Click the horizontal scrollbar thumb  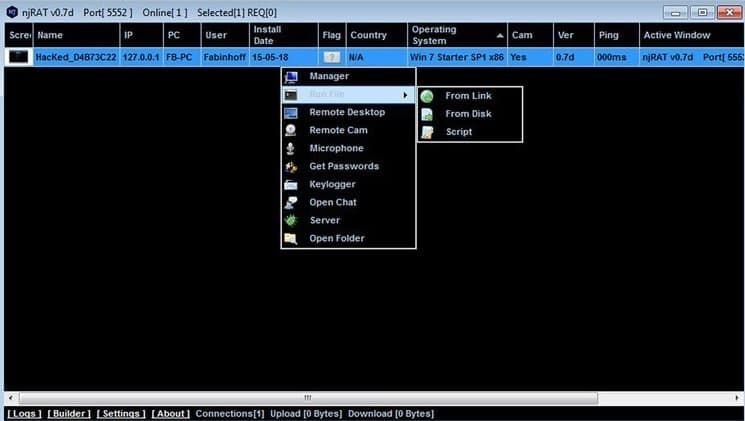pos(308,398)
